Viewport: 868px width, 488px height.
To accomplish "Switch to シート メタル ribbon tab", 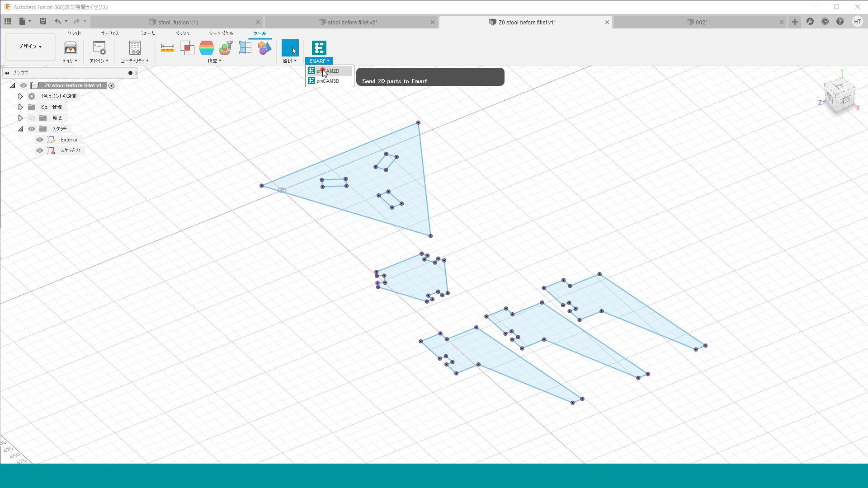I will coord(221,33).
